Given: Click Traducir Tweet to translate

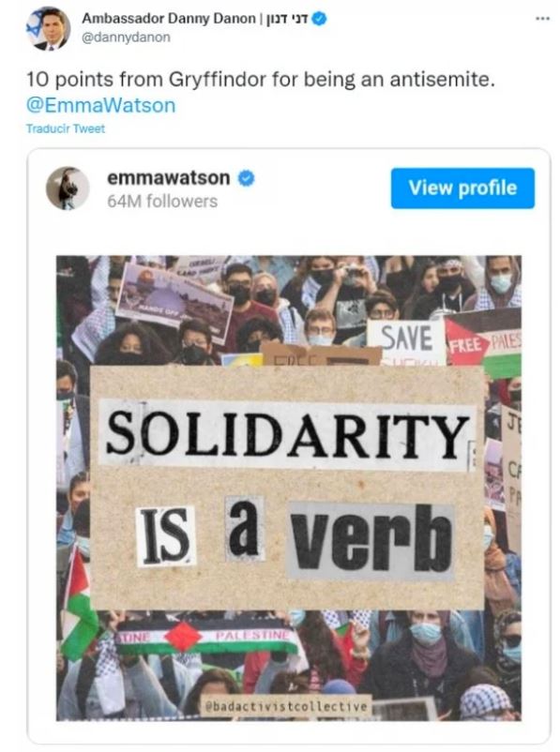Looking at the screenshot, I should [66, 128].
